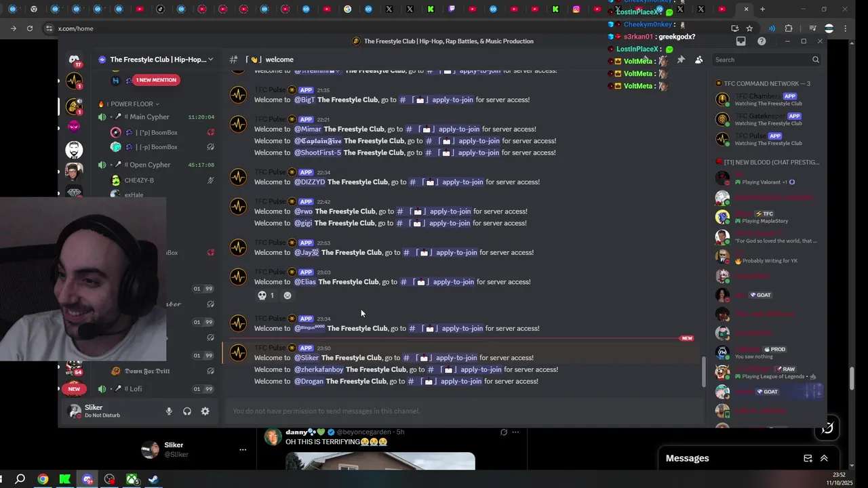868x488 pixels.
Task: Expand the X Messages drawer
Action: 824,458
